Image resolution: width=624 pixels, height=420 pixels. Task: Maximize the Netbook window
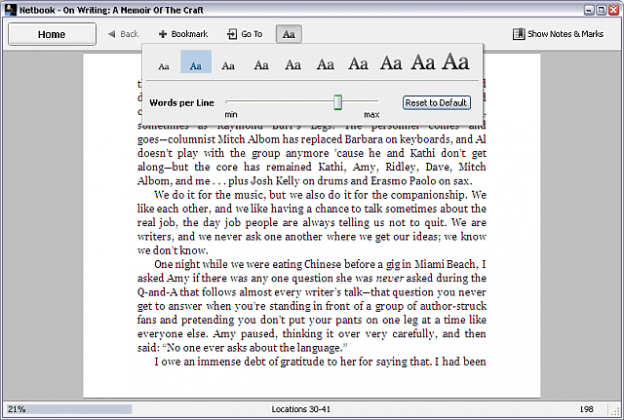pyautogui.click(x=599, y=9)
